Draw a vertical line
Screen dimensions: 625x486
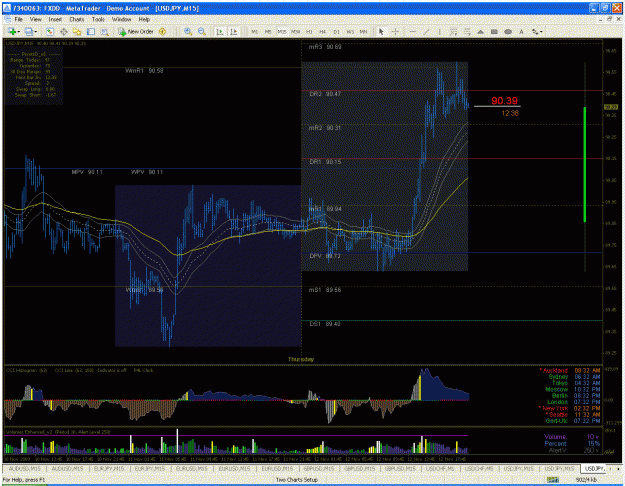click(440, 31)
